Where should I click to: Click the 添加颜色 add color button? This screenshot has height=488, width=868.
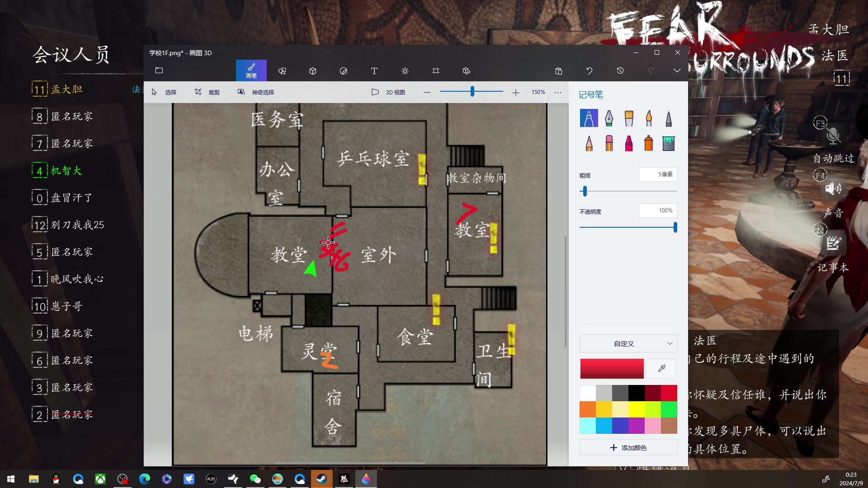[x=628, y=448]
